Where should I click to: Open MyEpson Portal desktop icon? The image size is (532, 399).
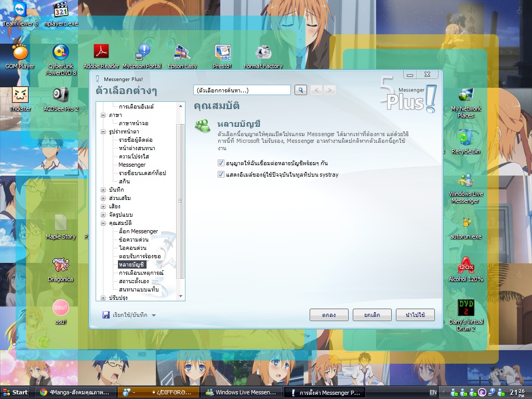click(142, 56)
